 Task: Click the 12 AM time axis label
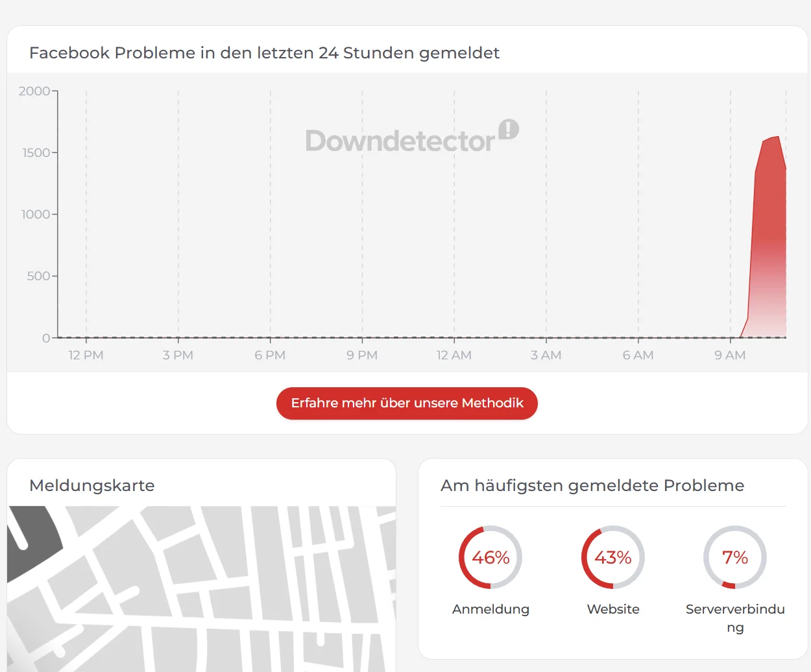[454, 355]
